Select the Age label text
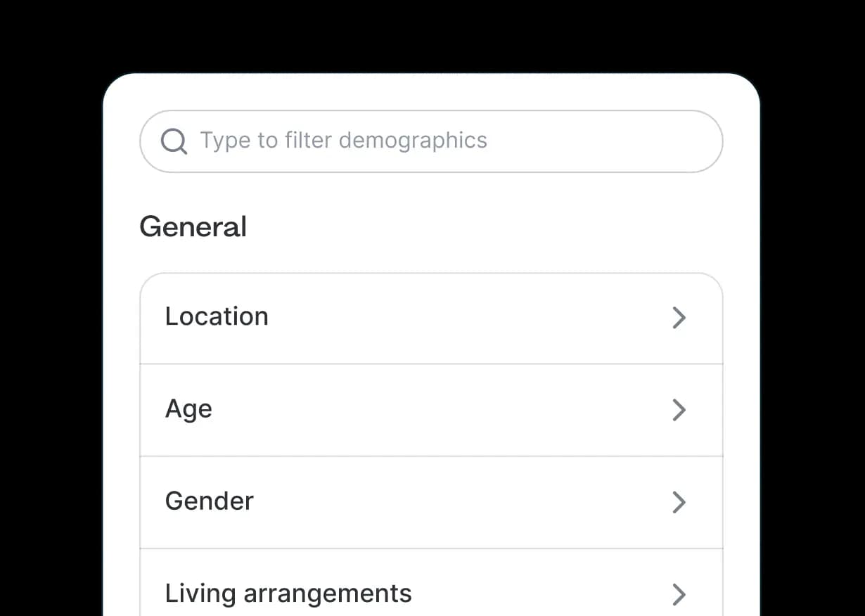 pyautogui.click(x=188, y=409)
